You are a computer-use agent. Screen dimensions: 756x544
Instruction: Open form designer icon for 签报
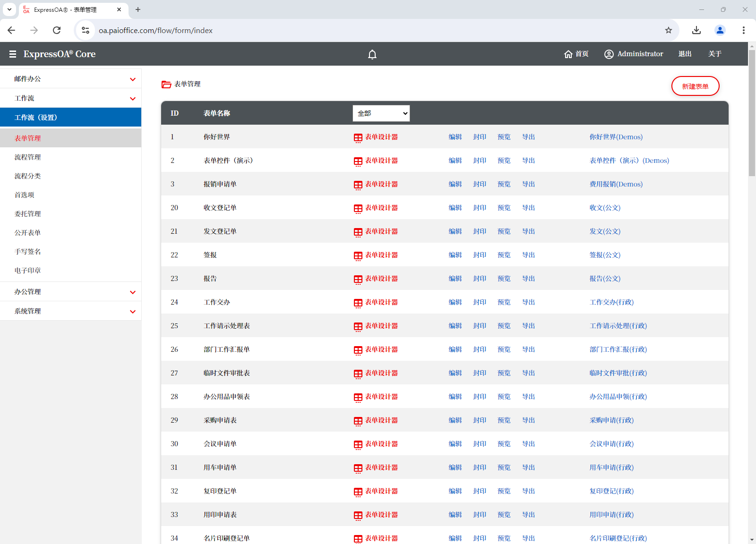358,256
